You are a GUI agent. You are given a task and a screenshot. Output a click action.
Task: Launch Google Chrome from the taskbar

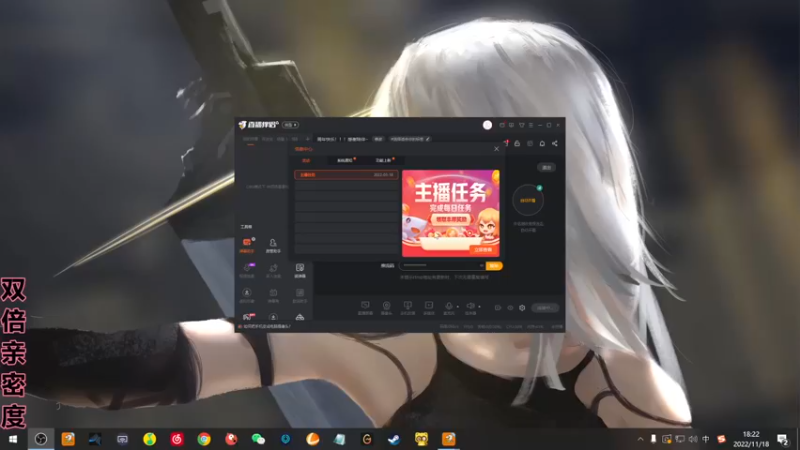pos(204,439)
